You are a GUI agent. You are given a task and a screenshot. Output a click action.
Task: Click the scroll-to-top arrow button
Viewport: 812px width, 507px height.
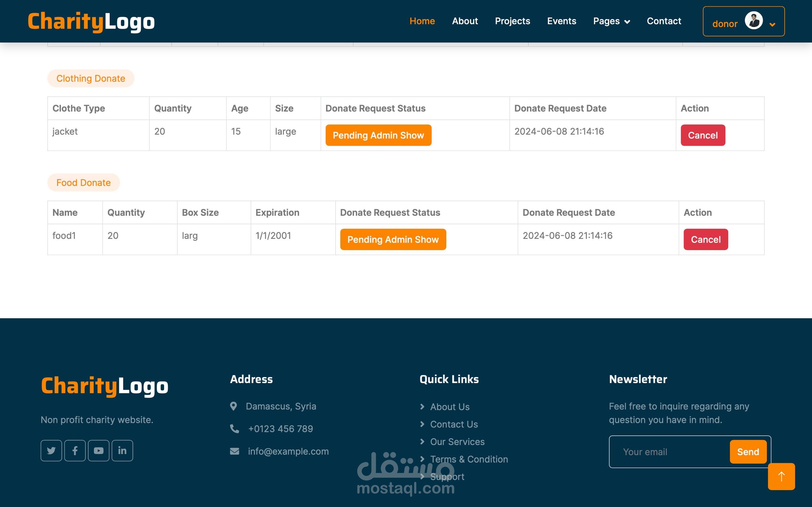pyautogui.click(x=781, y=476)
